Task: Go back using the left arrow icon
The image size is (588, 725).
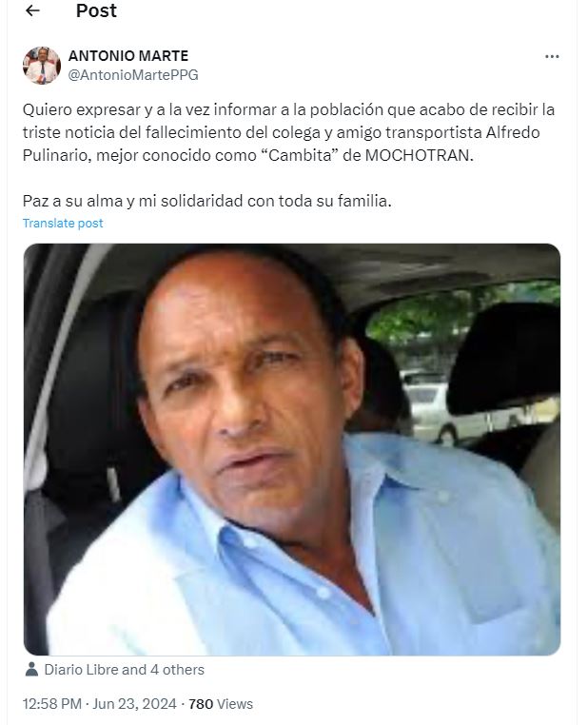Action: (32, 10)
